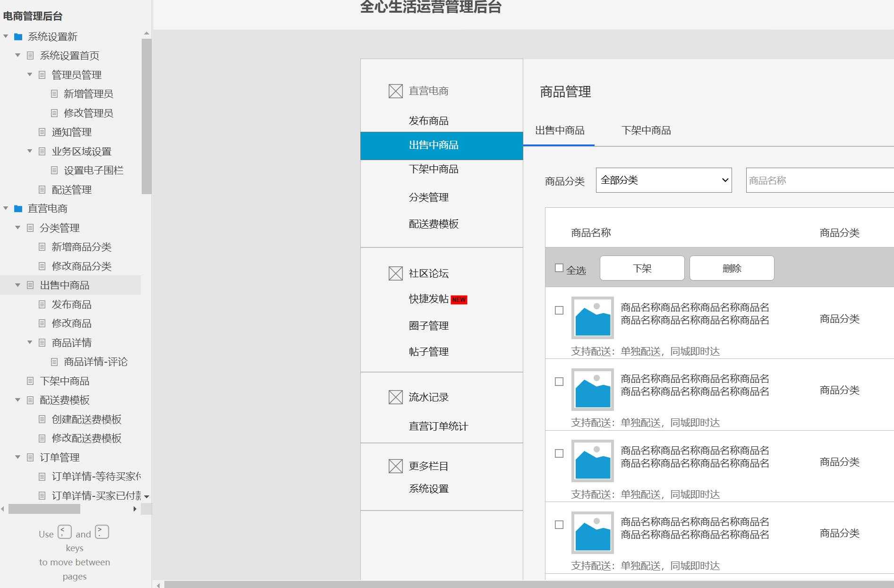The image size is (894, 588).
Task: Select 配送费模板 in the center navigation menu
Action: click(x=434, y=224)
